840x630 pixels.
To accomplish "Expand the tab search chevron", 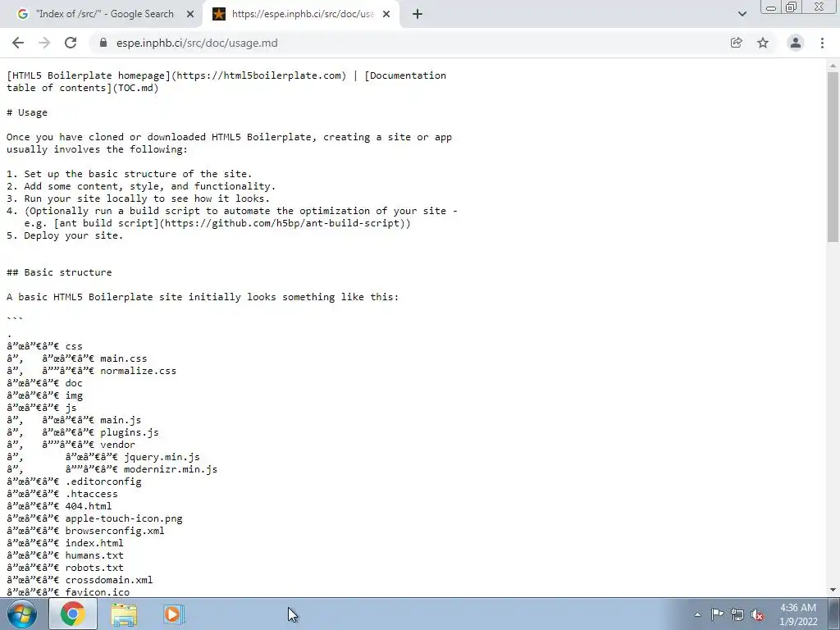I will (742, 14).
